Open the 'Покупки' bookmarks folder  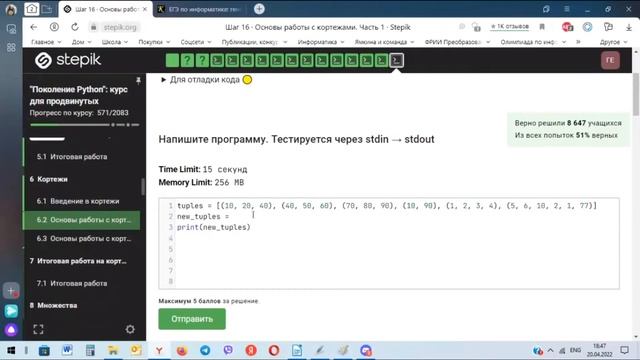(x=154, y=42)
